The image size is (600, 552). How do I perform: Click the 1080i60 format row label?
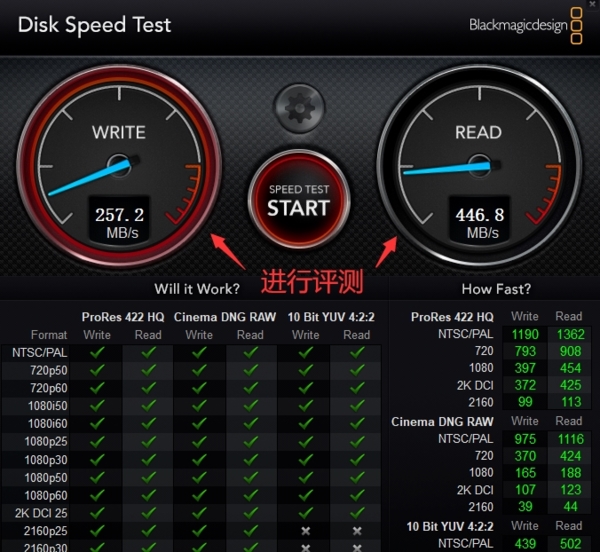pyautogui.click(x=47, y=423)
